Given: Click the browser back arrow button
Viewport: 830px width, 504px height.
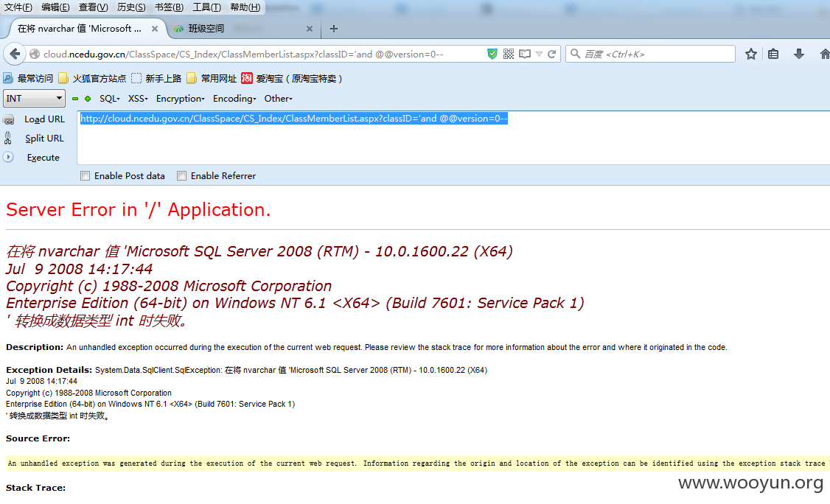Looking at the screenshot, I should [15, 54].
